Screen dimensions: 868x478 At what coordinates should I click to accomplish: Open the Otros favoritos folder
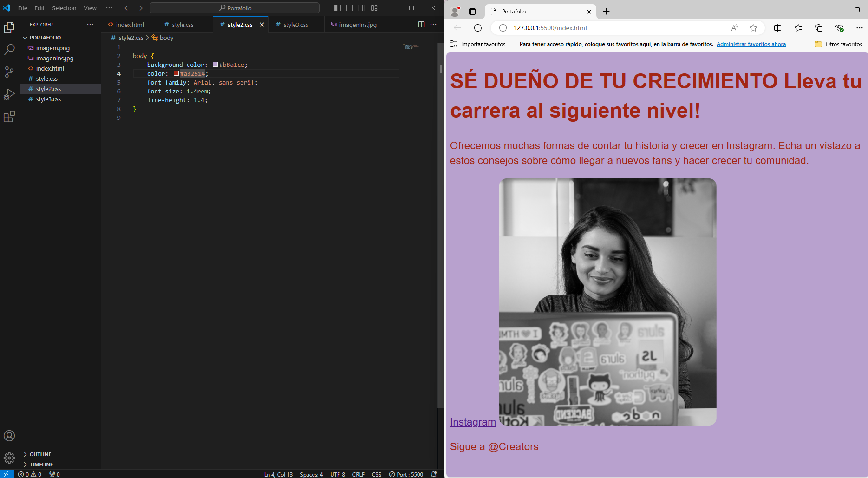pos(838,44)
